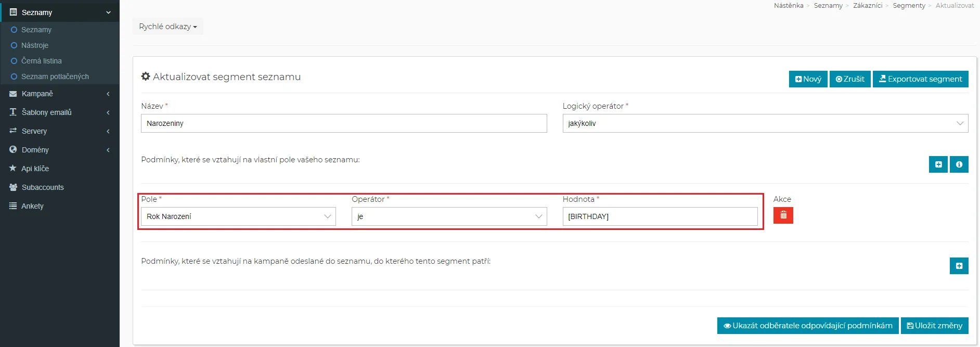Open Seznam potlačených in the sidebar
This screenshot has height=347, width=980.
coord(55,76)
